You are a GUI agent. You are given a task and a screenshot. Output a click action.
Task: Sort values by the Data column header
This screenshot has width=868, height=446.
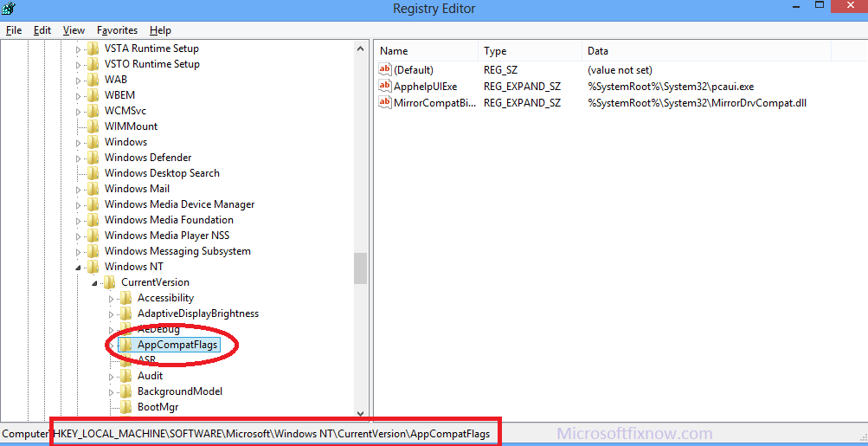coord(706,51)
